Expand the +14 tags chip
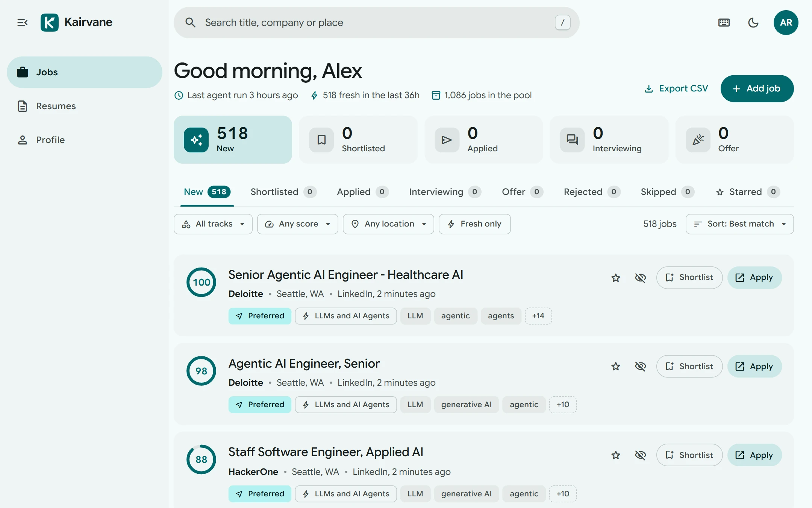812x508 pixels. (538, 316)
